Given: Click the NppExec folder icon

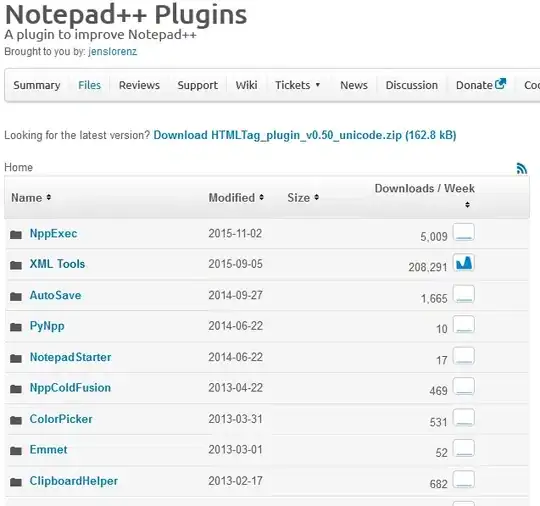Looking at the screenshot, I should [16, 235].
